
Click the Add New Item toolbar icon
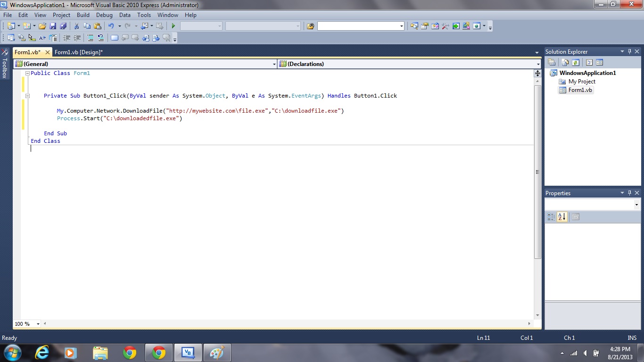(x=26, y=26)
